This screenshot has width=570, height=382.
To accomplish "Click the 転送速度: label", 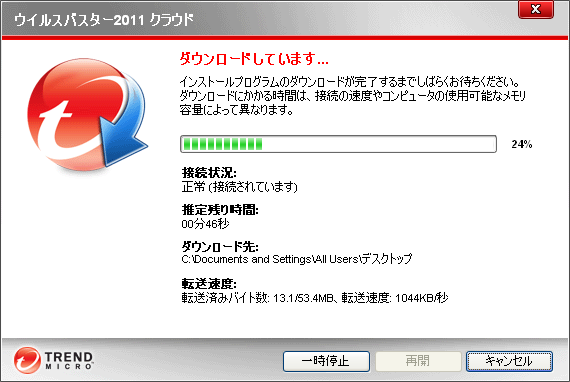I will click(209, 284).
